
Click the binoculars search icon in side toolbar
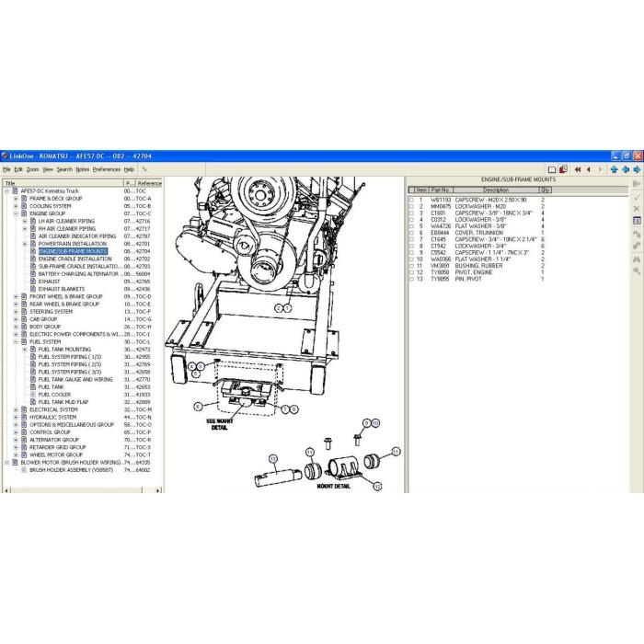click(637, 259)
